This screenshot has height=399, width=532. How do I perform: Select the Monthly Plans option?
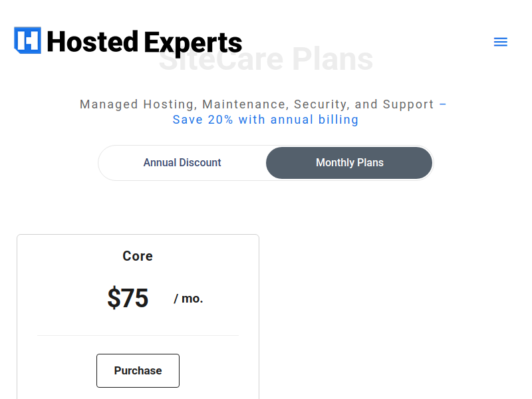(350, 162)
